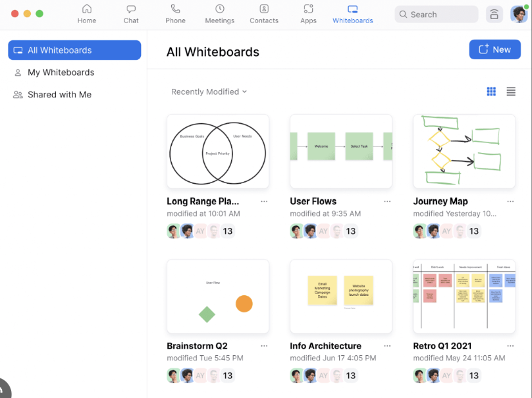This screenshot has height=398, width=532.
Task: Switch to list view layout
Action: (x=511, y=92)
